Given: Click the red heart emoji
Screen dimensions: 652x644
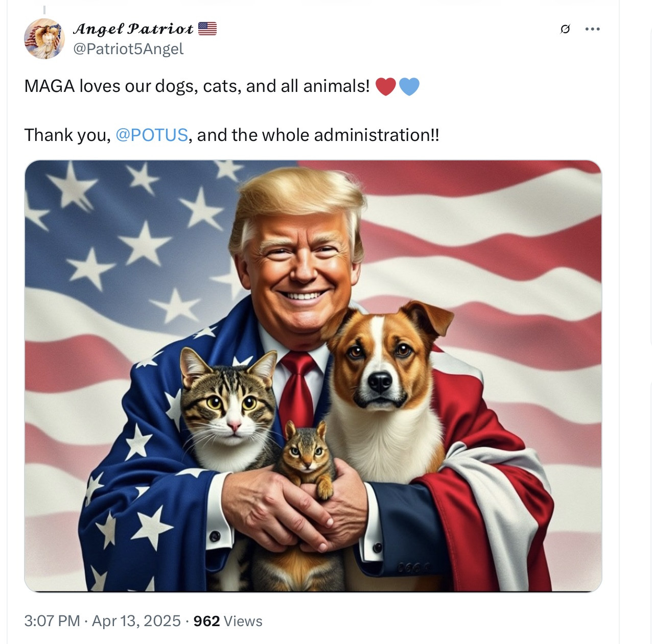Looking at the screenshot, I should [x=386, y=86].
